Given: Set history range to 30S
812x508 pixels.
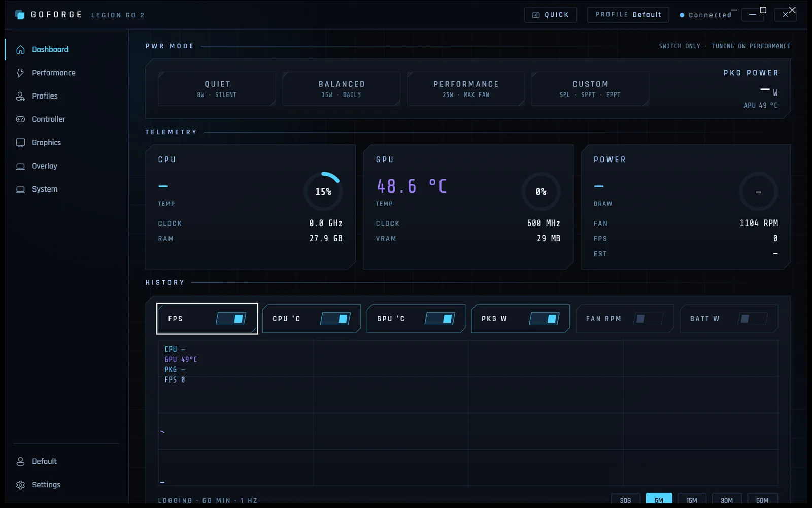Looking at the screenshot, I should 625,499.
